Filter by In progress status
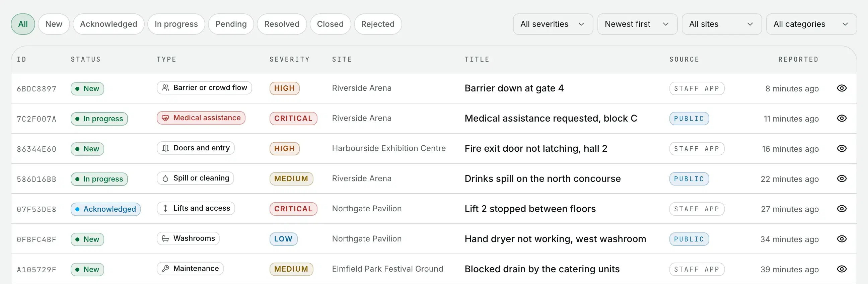Image resolution: width=868 pixels, height=284 pixels. click(176, 24)
